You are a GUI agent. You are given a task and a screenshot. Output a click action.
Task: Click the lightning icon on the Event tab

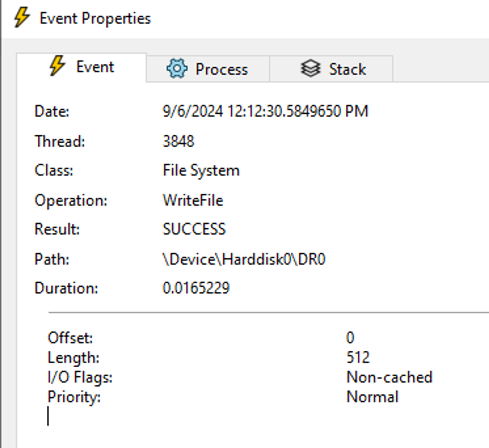(57, 65)
